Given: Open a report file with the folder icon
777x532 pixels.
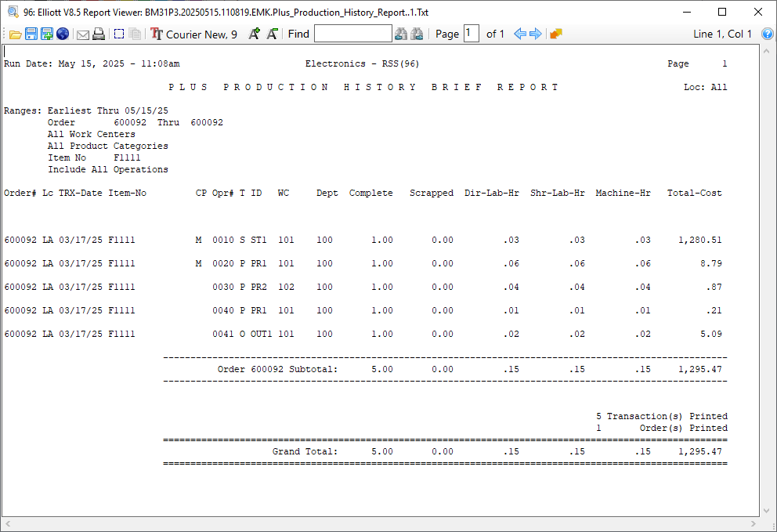Looking at the screenshot, I should pos(16,34).
